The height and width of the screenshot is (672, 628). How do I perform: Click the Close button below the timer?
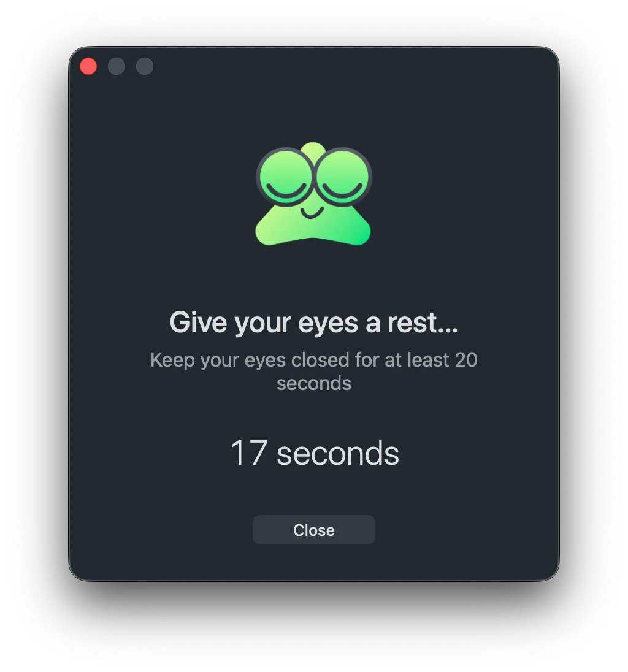pos(314,530)
